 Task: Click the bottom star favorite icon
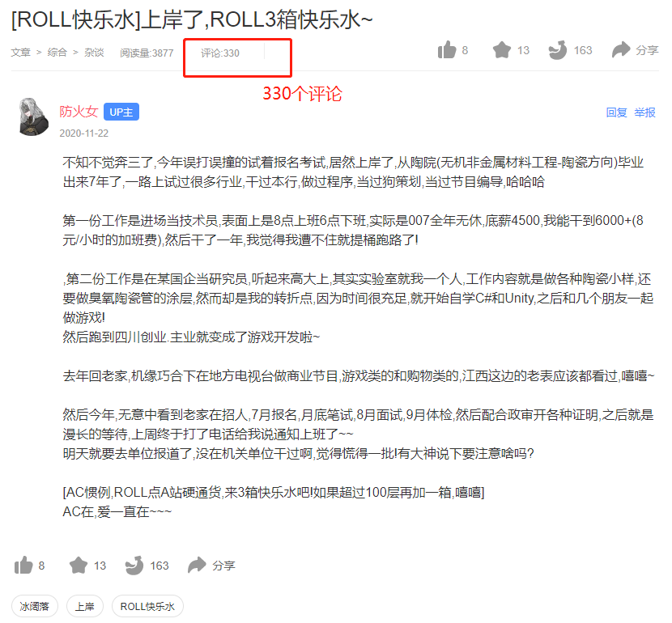[x=79, y=566]
